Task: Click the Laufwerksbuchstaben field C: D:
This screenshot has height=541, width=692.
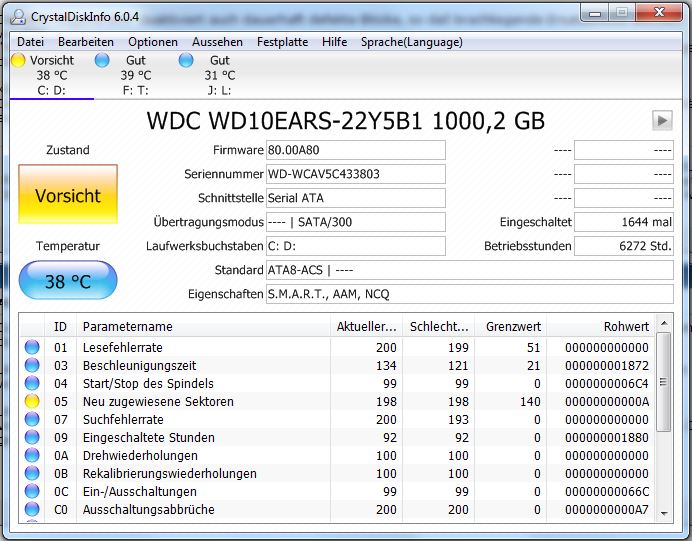Action: pos(356,246)
